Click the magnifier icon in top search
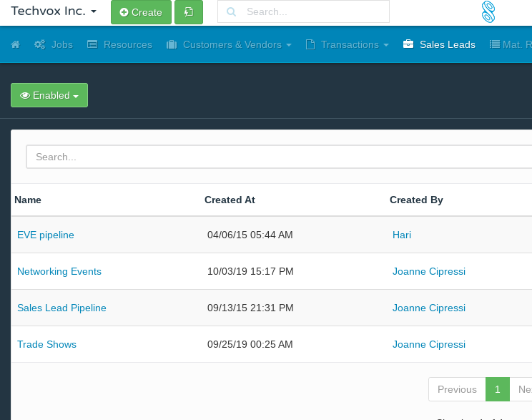Image resolution: width=532 pixels, height=420 pixels. [x=232, y=12]
